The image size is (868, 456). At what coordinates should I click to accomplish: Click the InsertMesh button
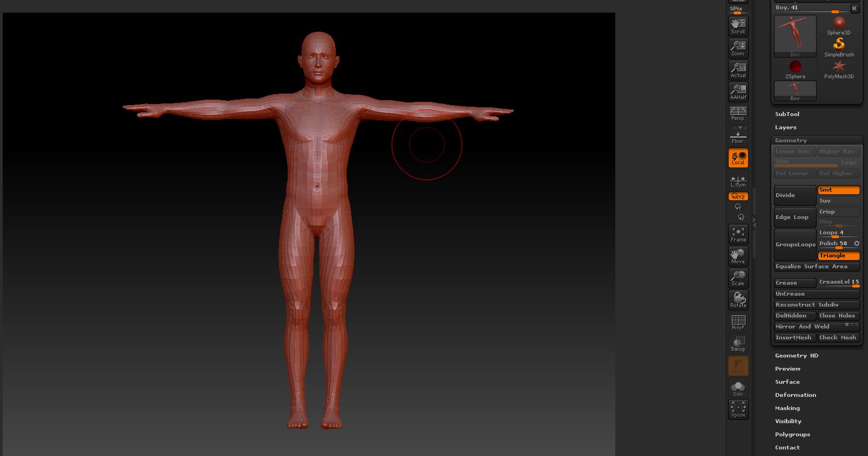click(x=795, y=338)
